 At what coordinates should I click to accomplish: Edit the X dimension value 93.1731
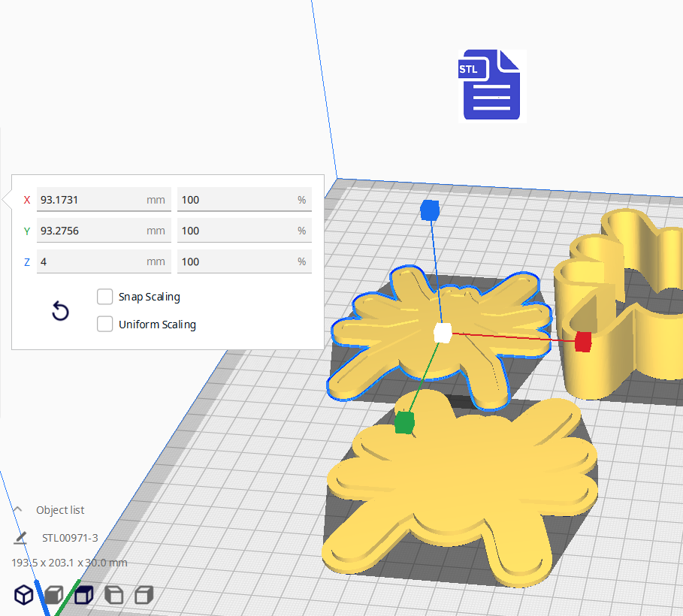104,199
